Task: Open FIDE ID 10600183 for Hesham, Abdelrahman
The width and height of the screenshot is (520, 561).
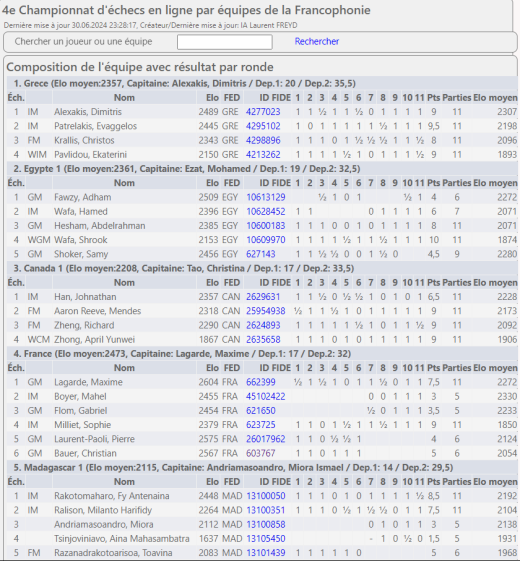Action: [266, 226]
